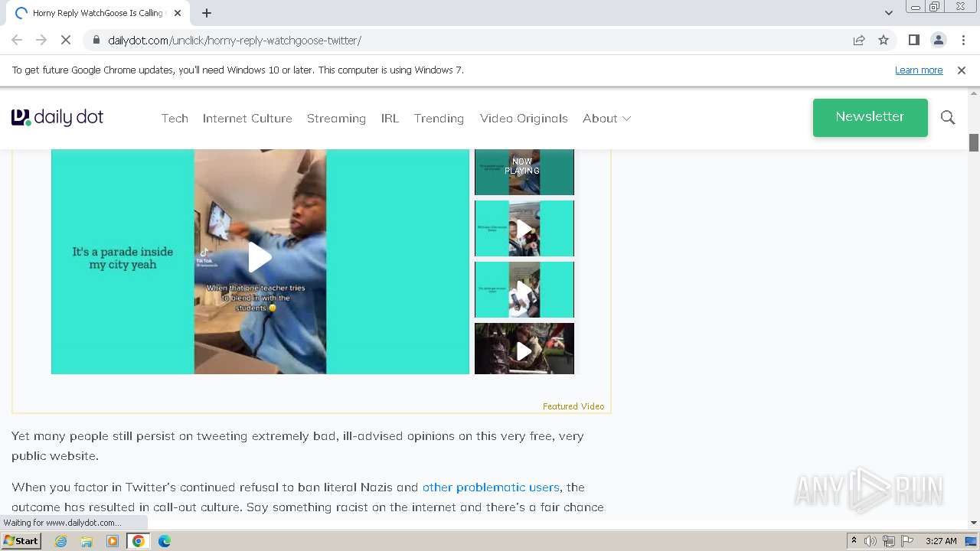Share this page icon in address bar
Viewport: 980px width, 551px height.
[859, 40]
